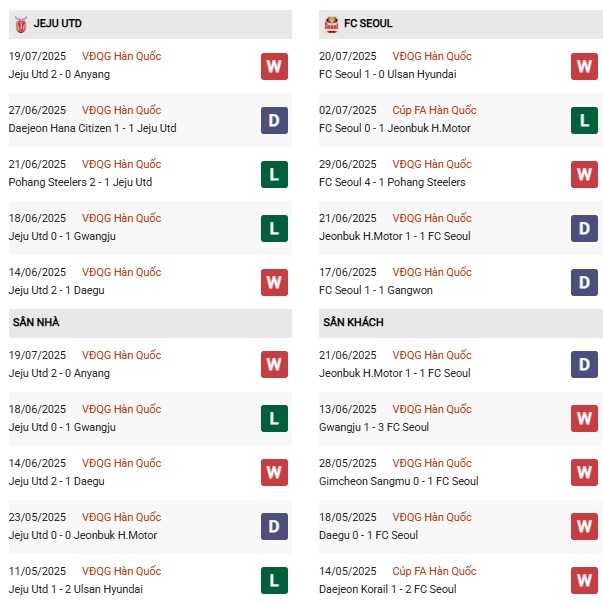Click the Jeju Utd team logo

20,24
